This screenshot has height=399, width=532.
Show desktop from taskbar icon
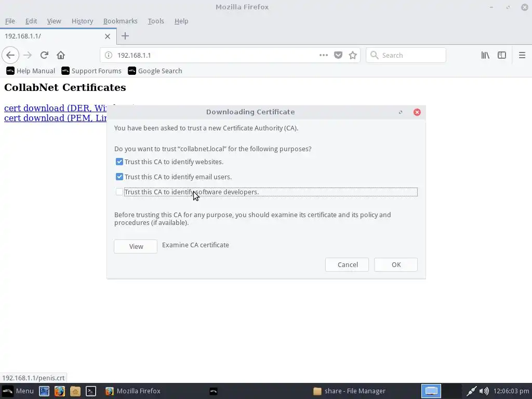(44, 391)
